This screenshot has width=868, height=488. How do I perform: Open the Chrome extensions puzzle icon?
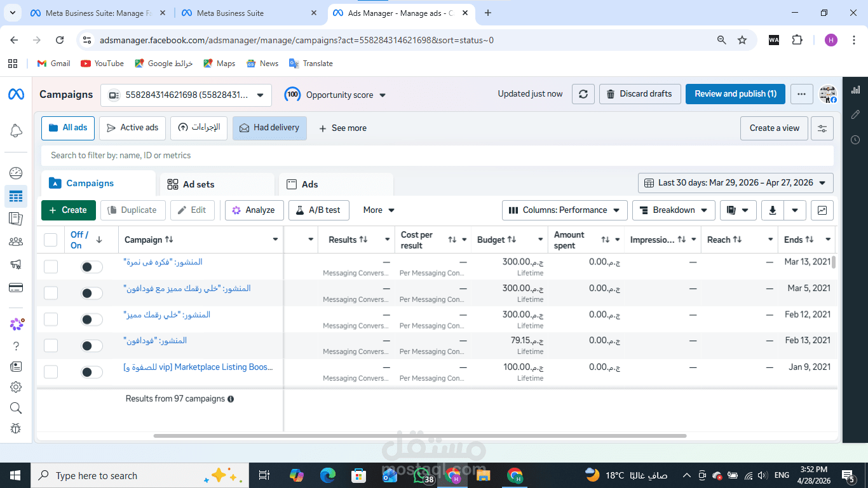point(797,40)
